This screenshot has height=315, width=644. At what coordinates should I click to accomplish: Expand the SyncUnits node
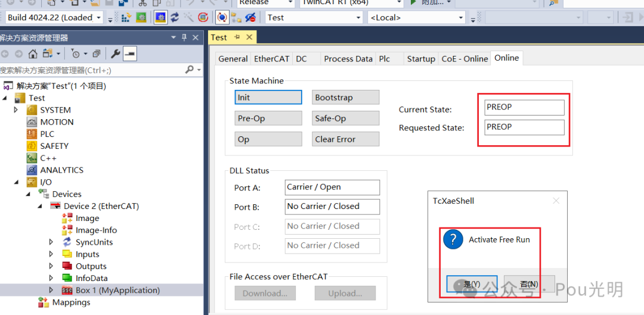[51, 242]
